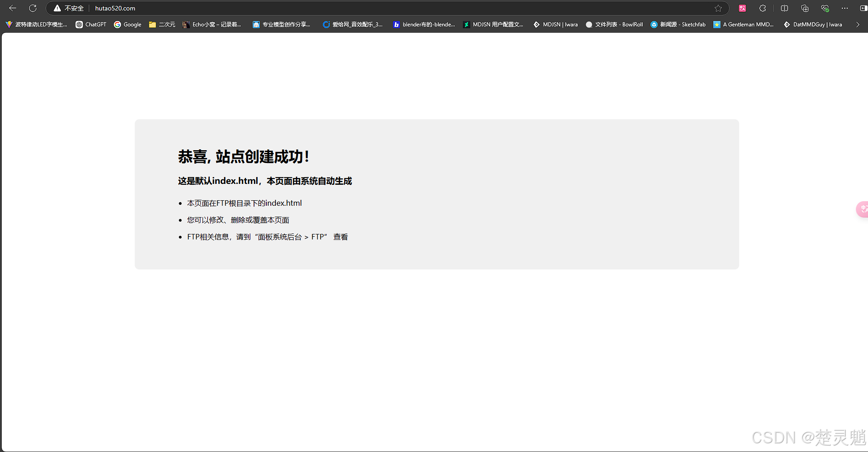The width and height of the screenshot is (868, 452).
Task: Open the 爱给网_音效配乐_3... bookmark
Action: [x=353, y=25]
